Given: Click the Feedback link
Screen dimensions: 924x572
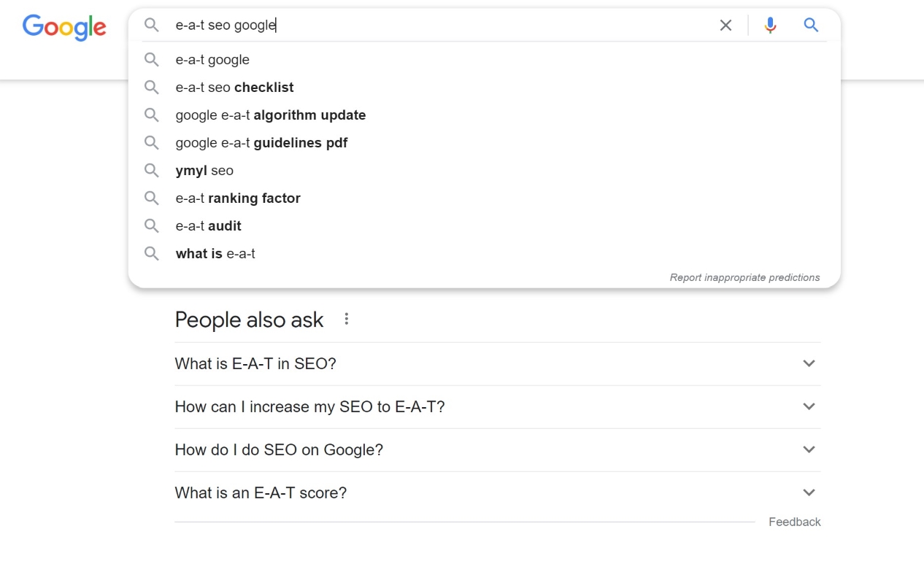Looking at the screenshot, I should click(x=794, y=522).
